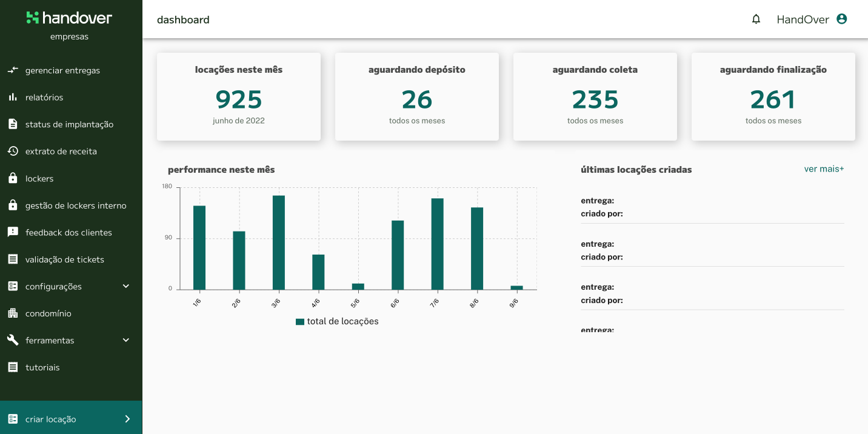The width and height of the screenshot is (868, 434).
Task: Click the gerenciar entregas arrows icon
Action: pos(13,70)
